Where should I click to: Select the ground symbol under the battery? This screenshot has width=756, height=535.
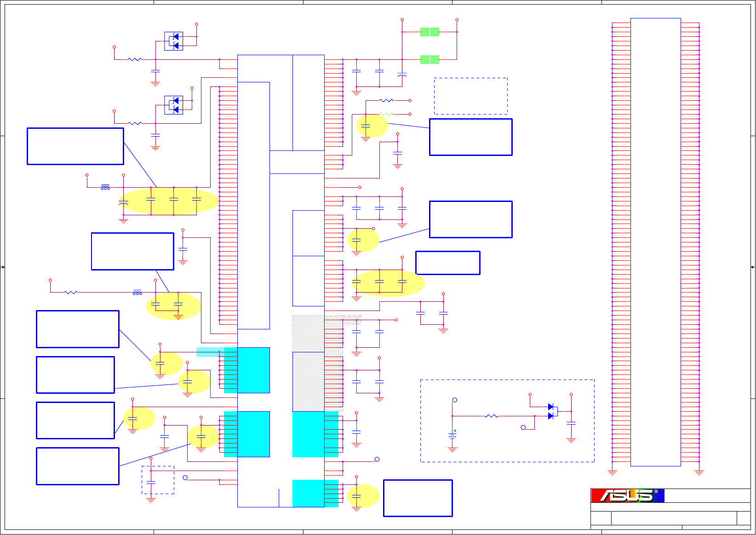click(x=452, y=449)
